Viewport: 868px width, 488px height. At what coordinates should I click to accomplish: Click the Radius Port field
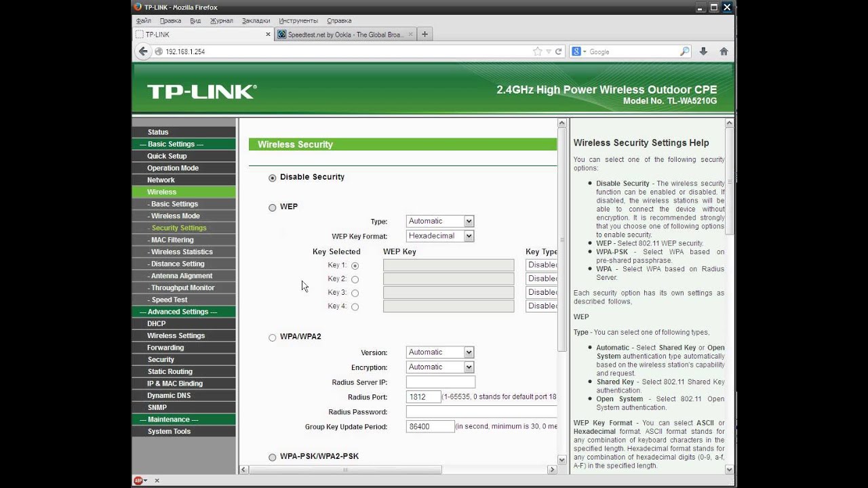(423, 396)
